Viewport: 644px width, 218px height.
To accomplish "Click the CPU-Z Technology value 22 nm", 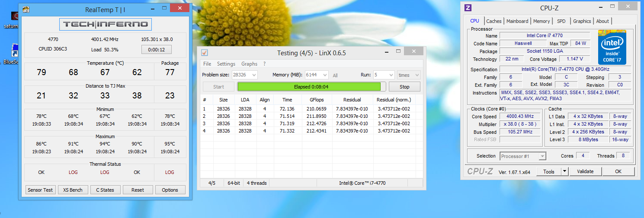I will pyautogui.click(x=511, y=59).
